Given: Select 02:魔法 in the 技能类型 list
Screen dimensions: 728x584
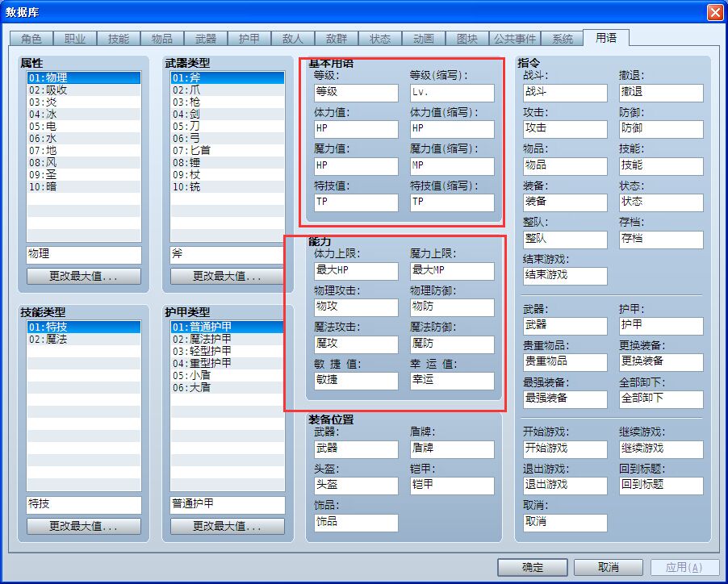Looking at the screenshot, I should [84, 339].
